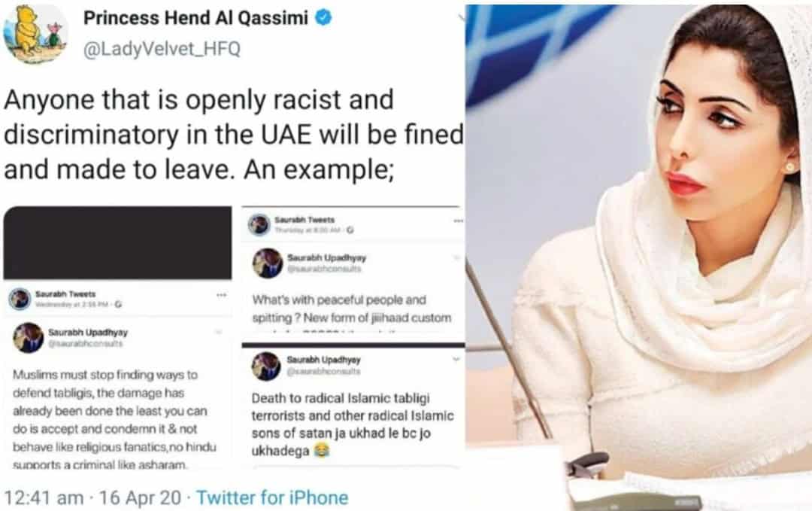Open Saurabh Upadhyay avatar above Death tweet
This screenshot has width=812, height=511.
click(266, 366)
